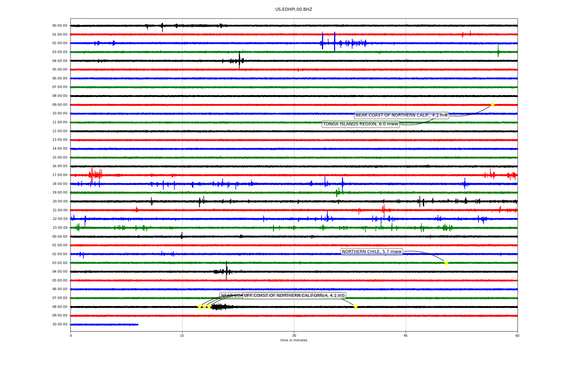
Task: Click leftmost of the three clustered yellow stars
Action: tap(199, 307)
